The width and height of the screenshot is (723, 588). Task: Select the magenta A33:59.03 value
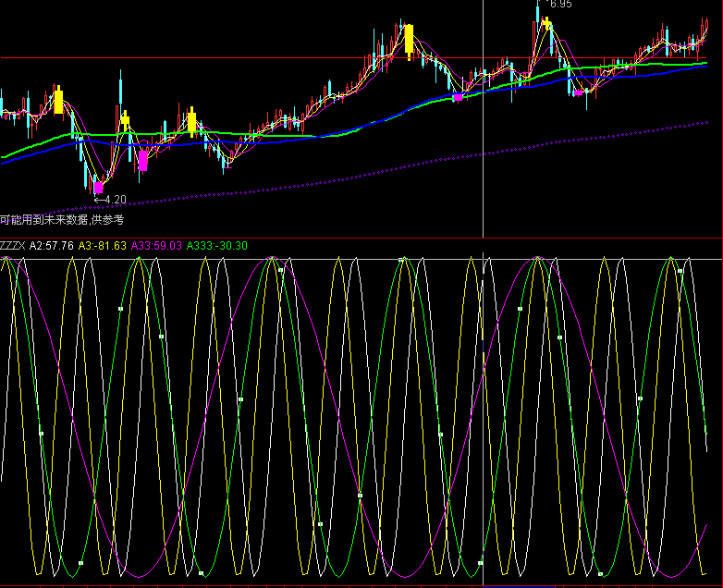click(x=156, y=246)
